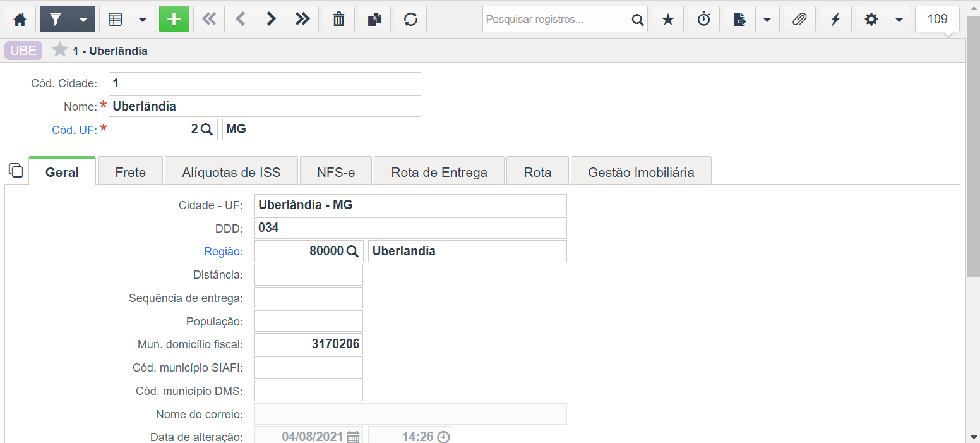The width and height of the screenshot is (980, 443).
Task: Edit the Nome field with Uberlândia
Action: pyautogui.click(x=265, y=106)
